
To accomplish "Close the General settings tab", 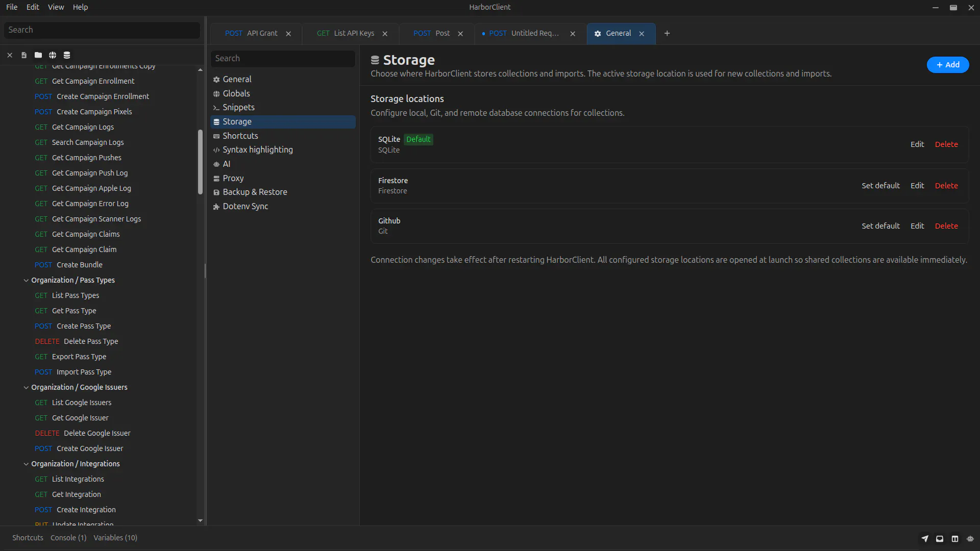I will [x=642, y=34].
